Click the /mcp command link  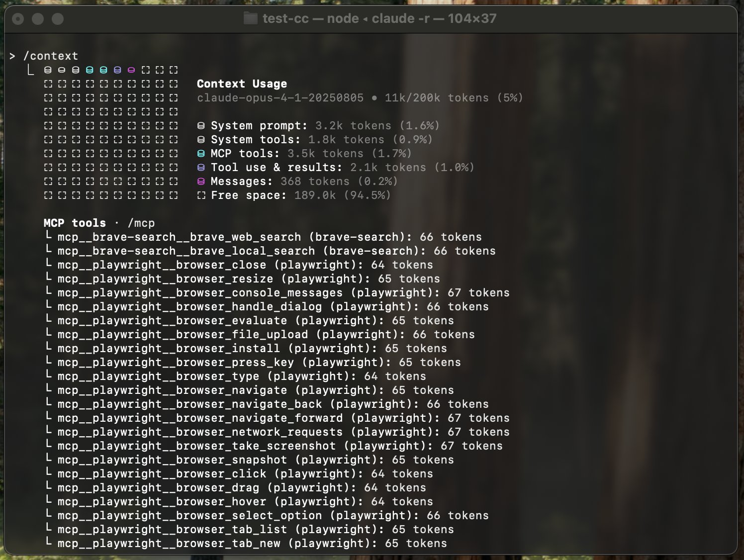pyautogui.click(x=141, y=223)
